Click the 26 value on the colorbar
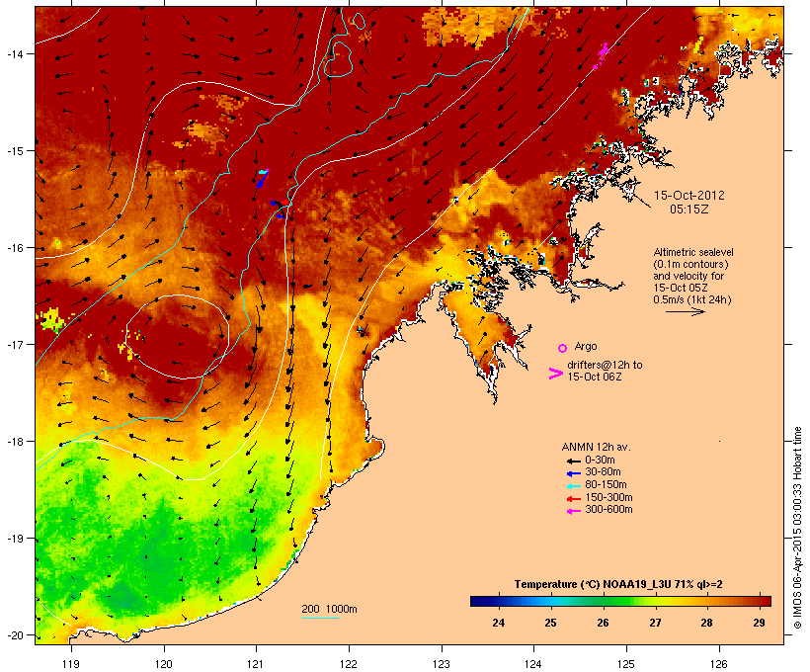The width and height of the screenshot is (810, 672). pos(603,623)
